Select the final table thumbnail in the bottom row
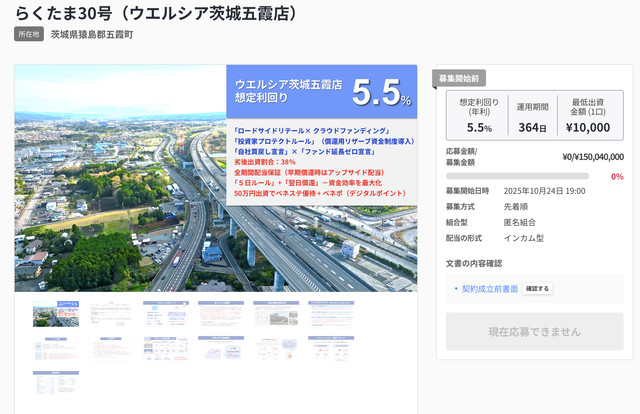 coord(56,383)
